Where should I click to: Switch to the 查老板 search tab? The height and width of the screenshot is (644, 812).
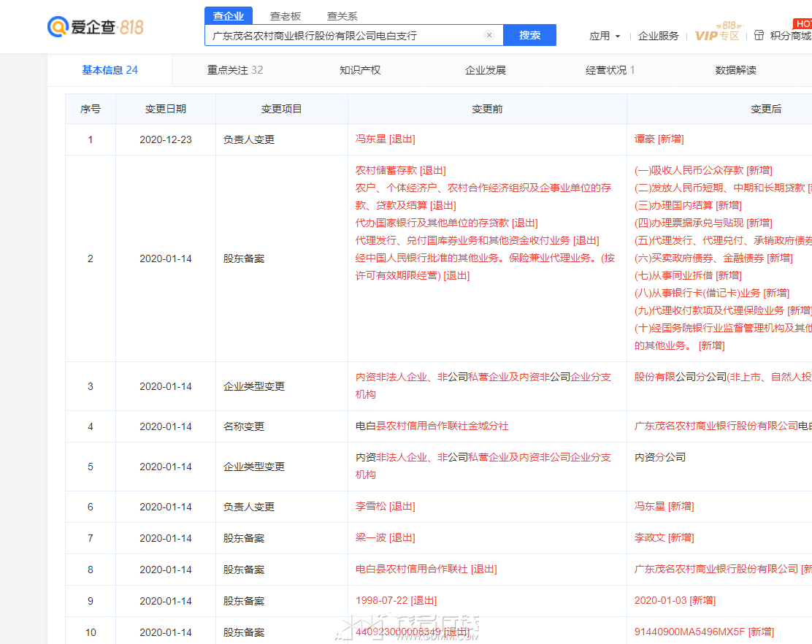pyautogui.click(x=286, y=16)
